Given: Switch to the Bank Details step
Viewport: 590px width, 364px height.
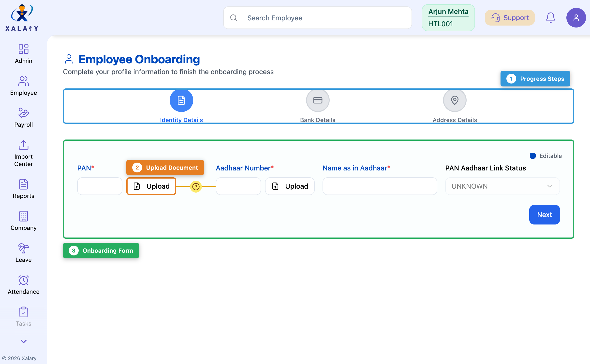Looking at the screenshot, I should point(318,100).
